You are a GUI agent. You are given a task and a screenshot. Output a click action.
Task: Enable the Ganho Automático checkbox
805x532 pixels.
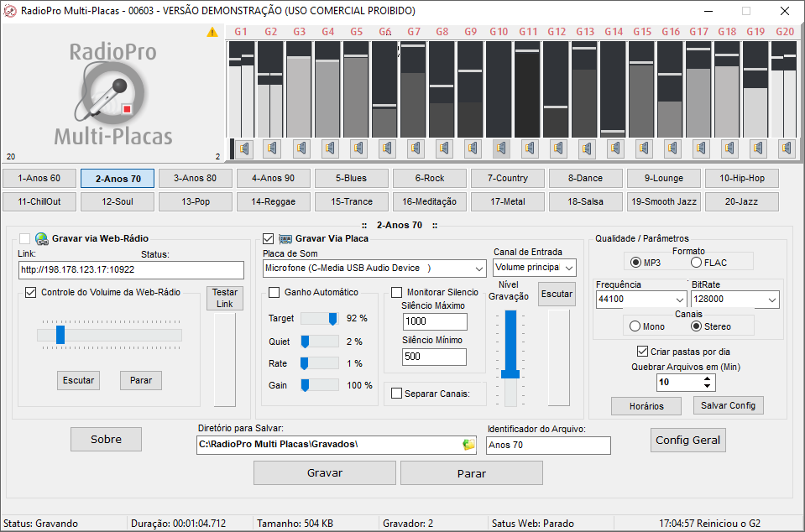[x=274, y=292]
